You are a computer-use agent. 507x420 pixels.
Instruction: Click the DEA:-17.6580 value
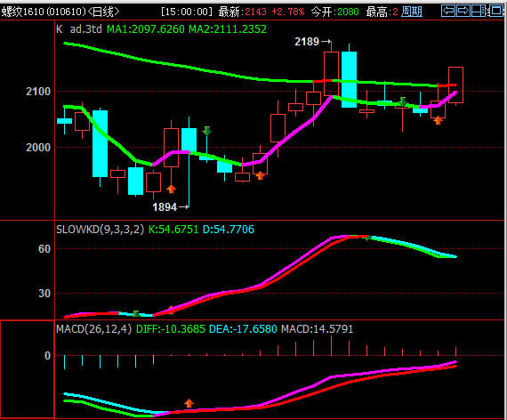click(243, 329)
